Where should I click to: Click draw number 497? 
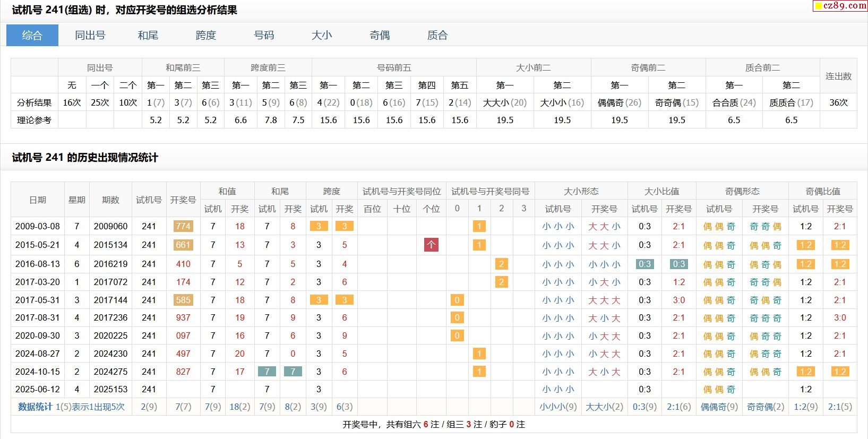(x=183, y=354)
